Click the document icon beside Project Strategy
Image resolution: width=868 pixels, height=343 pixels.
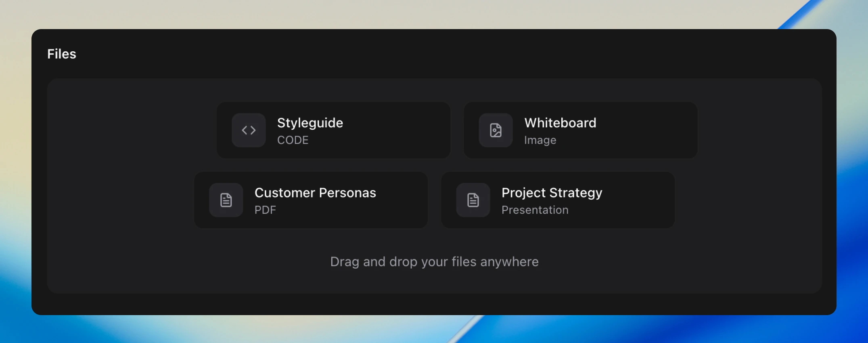[473, 200]
